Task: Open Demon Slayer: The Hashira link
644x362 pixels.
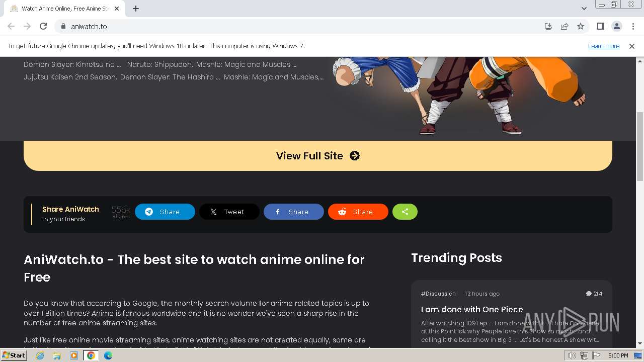Action: tap(170, 77)
